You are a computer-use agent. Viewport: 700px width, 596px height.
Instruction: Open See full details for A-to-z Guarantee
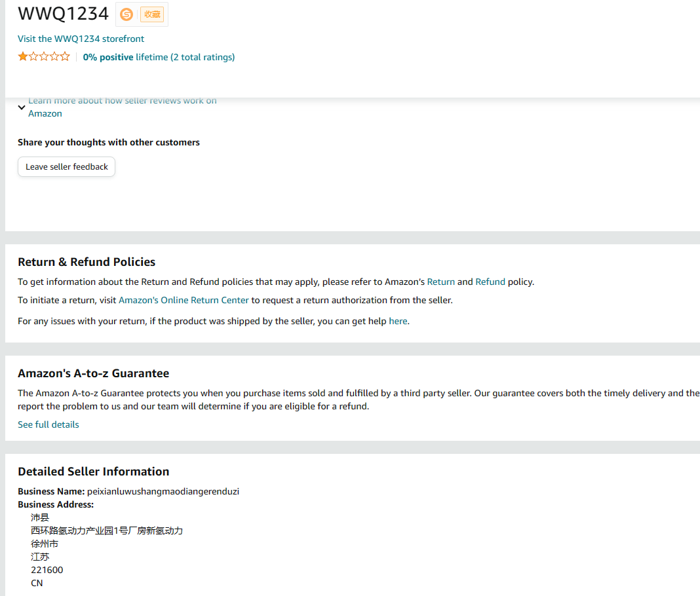(x=49, y=424)
